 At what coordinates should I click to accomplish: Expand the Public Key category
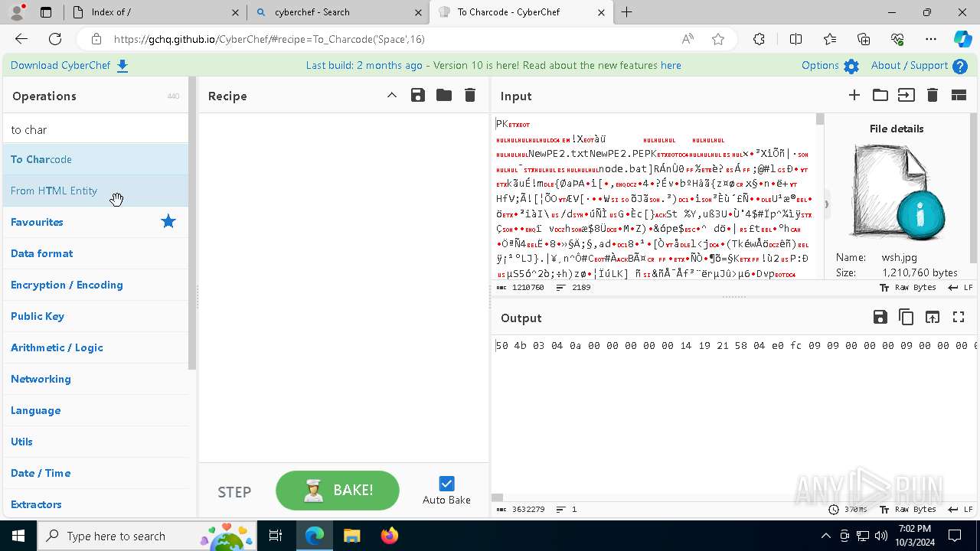tap(96, 316)
